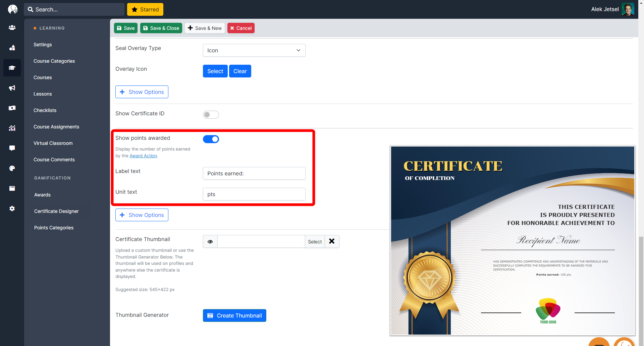Click the search magnifier icon
Image resolution: width=644 pixels, height=346 pixels.
pos(31,9)
